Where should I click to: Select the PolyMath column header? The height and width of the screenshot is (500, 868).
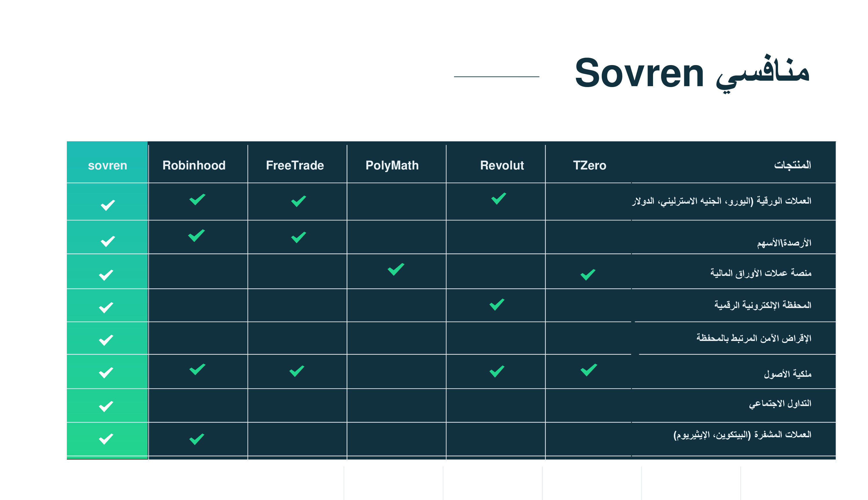[392, 165]
